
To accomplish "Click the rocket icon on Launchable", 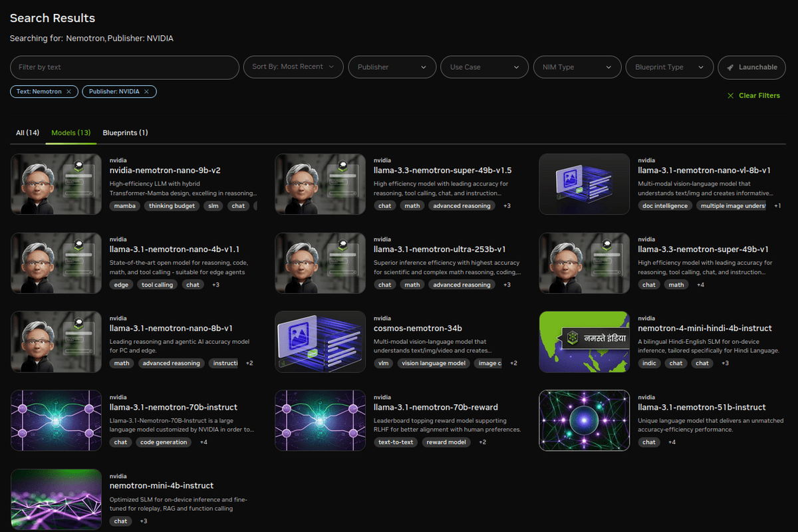I will pyautogui.click(x=730, y=67).
